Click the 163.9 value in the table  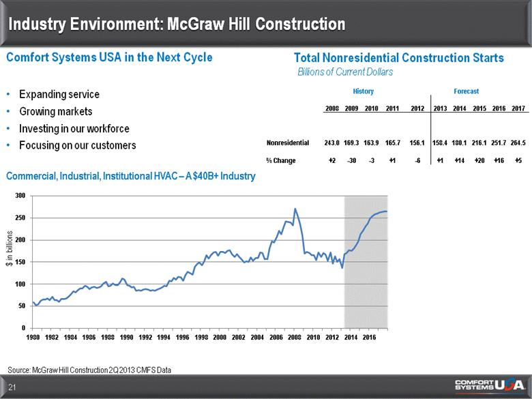click(371, 143)
